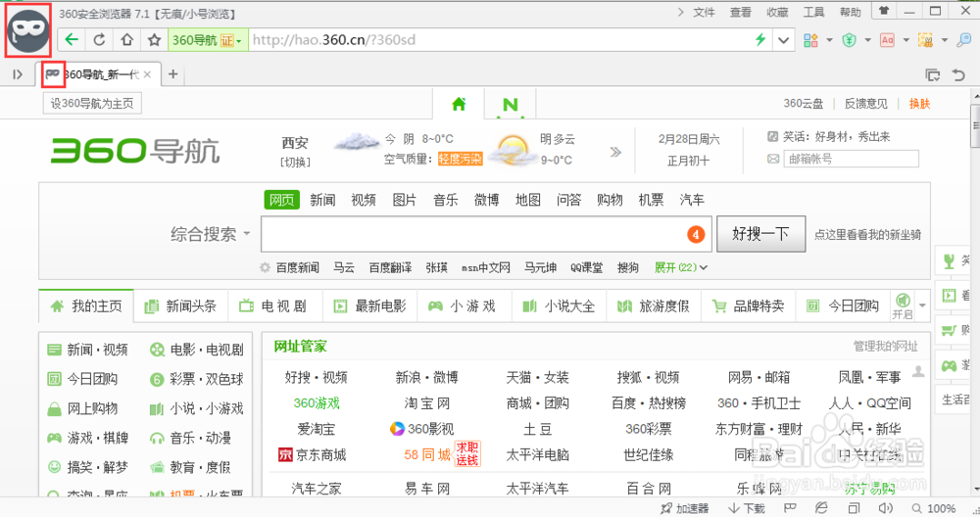Open the 文件 menu

point(704,12)
